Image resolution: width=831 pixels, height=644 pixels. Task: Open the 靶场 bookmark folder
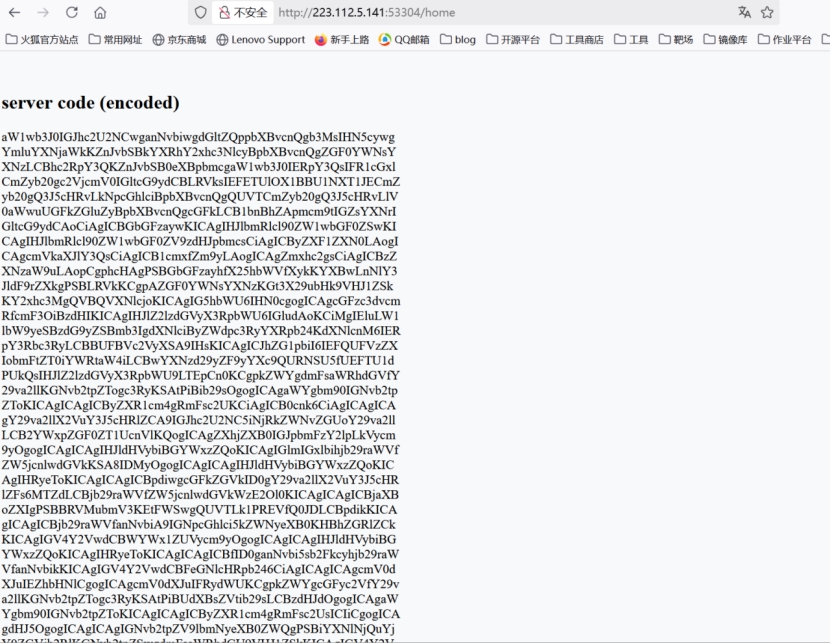[x=676, y=40]
